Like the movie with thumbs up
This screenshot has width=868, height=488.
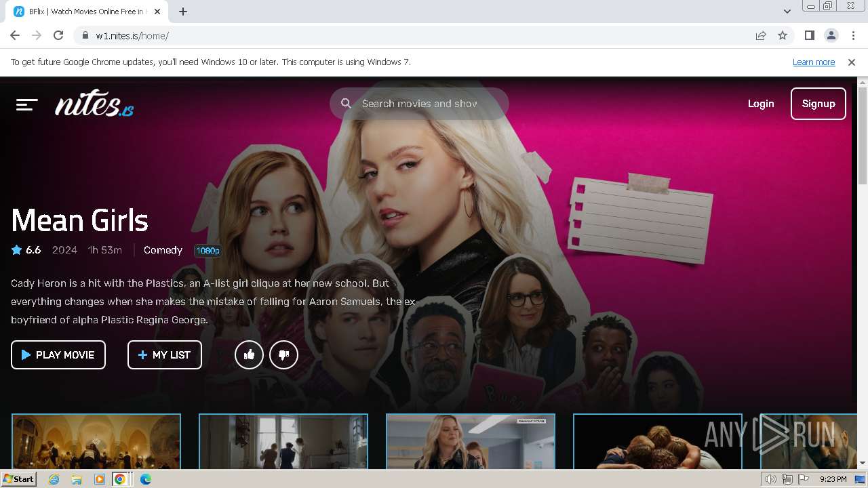249,354
